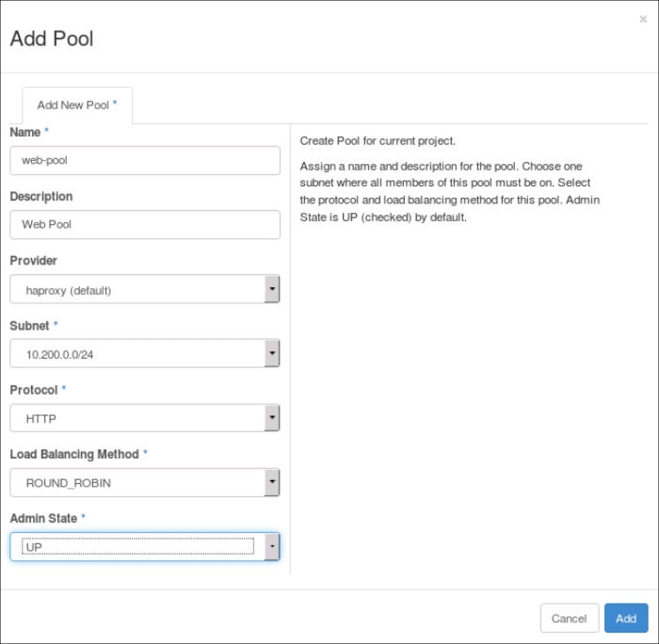Image resolution: width=659 pixels, height=644 pixels.
Task: Click the blue Add button
Action: [x=626, y=619]
